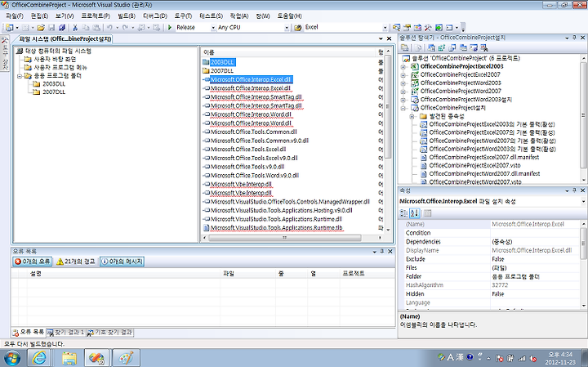Click the Condition property field
588x367 pixels.
(x=535, y=233)
